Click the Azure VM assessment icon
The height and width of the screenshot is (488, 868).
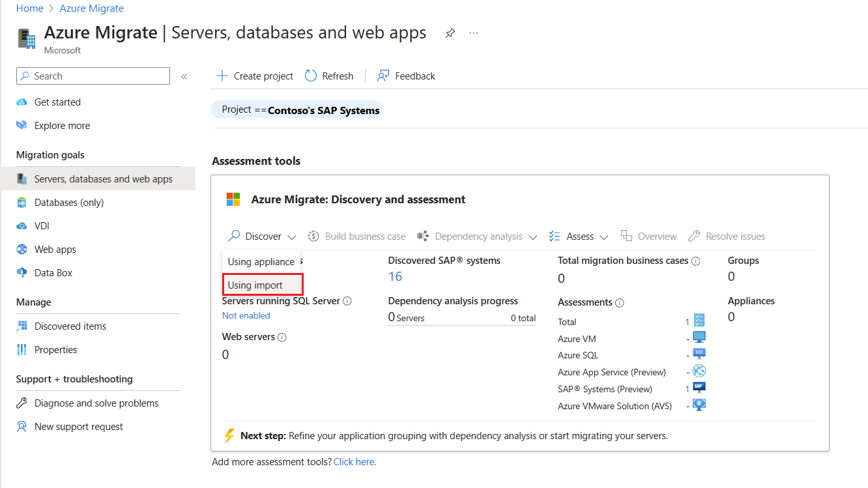(699, 337)
